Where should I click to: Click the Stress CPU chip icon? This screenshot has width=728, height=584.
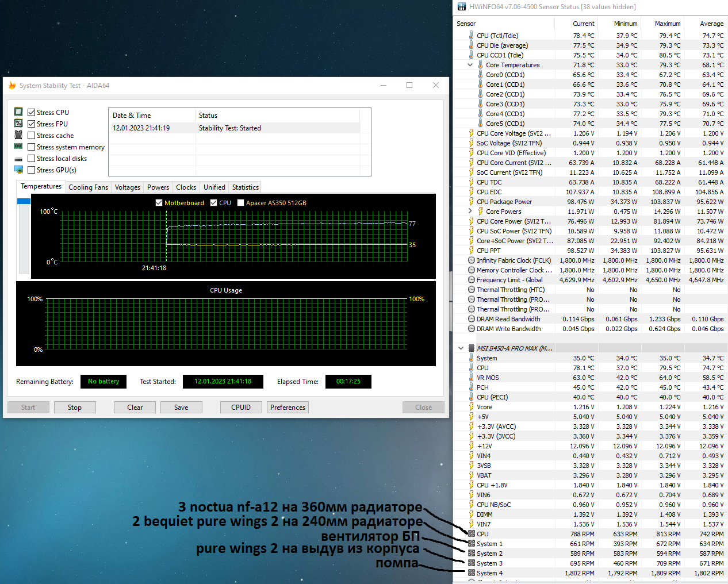(18, 112)
